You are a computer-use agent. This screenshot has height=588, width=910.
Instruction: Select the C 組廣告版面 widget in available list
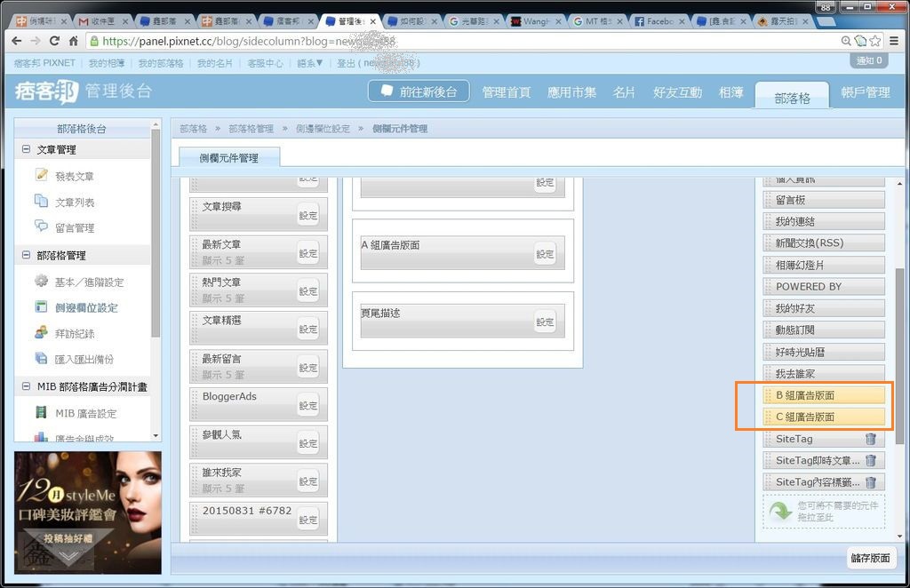[824, 417]
